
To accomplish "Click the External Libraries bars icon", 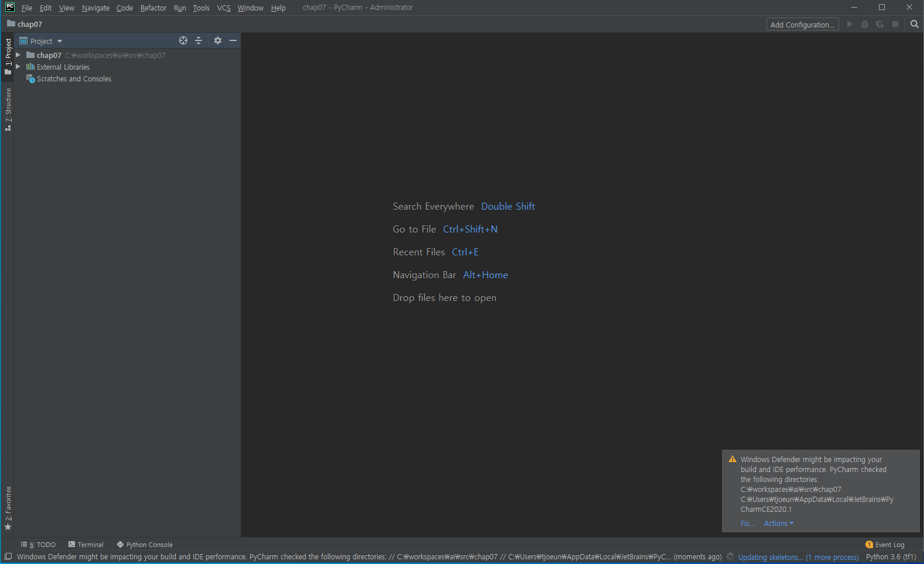I will click(x=30, y=67).
